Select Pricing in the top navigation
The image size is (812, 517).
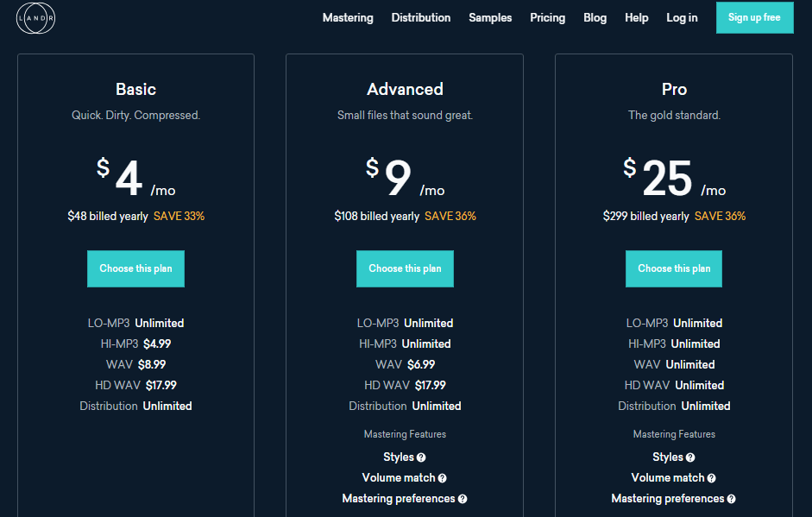point(547,17)
